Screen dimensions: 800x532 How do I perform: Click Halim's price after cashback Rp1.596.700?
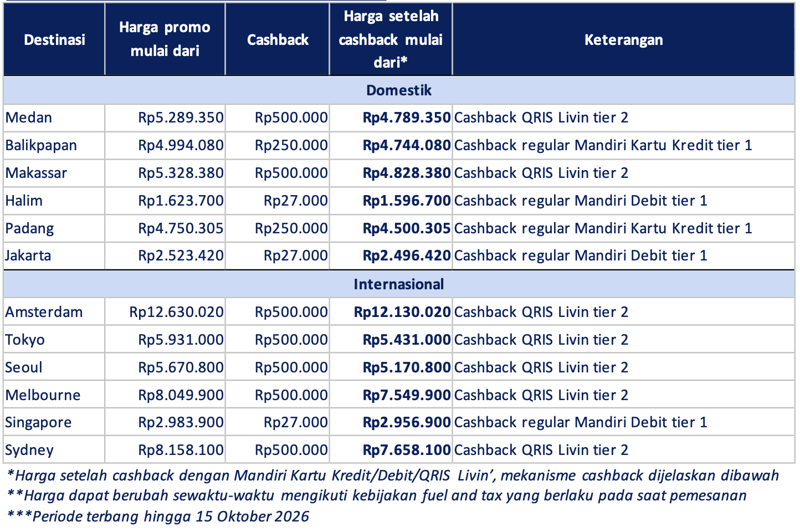[x=407, y=201]
